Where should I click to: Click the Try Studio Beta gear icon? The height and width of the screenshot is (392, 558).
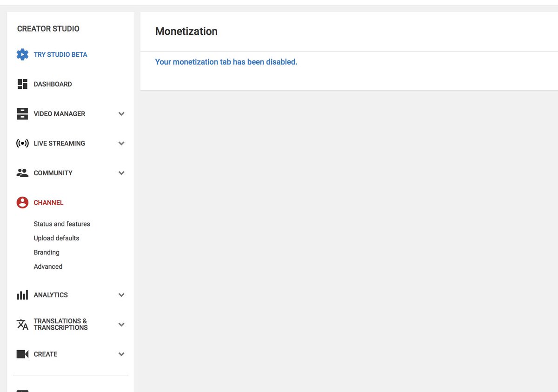coord(22,54)
